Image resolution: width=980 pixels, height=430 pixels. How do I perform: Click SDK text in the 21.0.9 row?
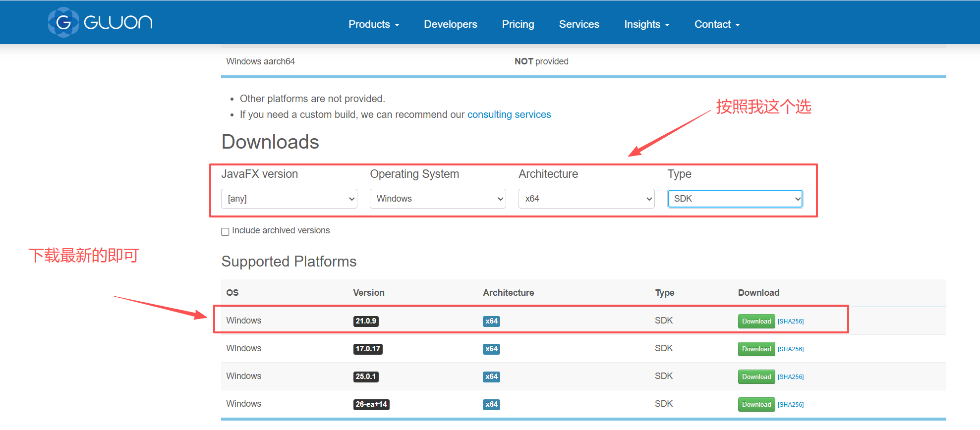664,321
